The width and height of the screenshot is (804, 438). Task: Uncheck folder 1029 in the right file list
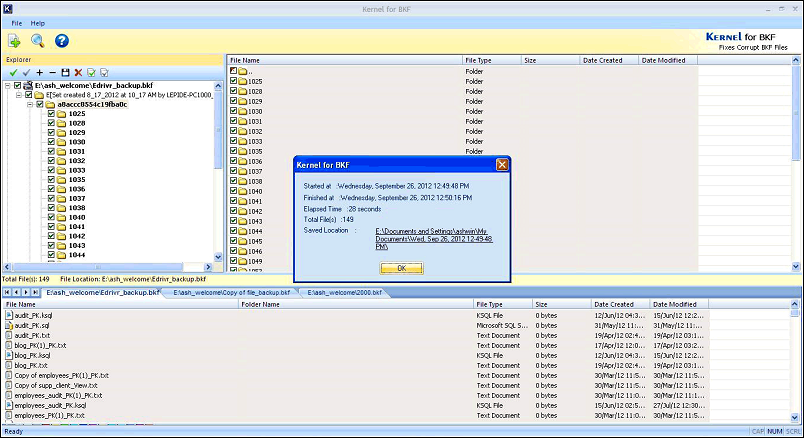234,101
